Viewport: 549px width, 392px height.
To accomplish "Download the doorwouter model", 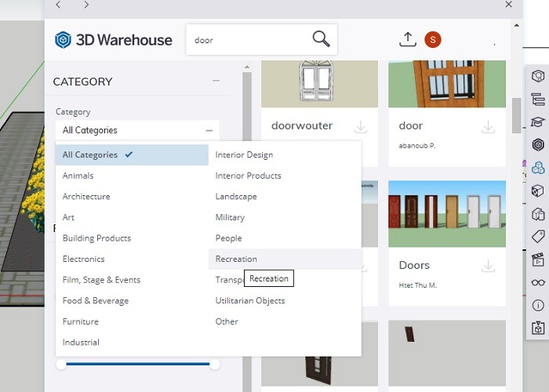I will click(361, 127).
